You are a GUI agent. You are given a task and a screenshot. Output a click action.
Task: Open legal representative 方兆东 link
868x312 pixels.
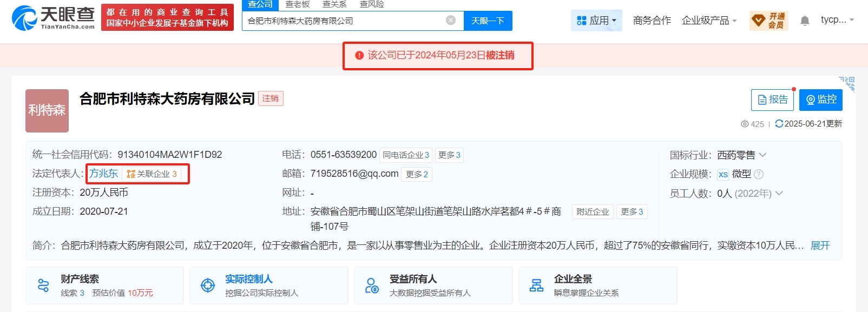103,174
